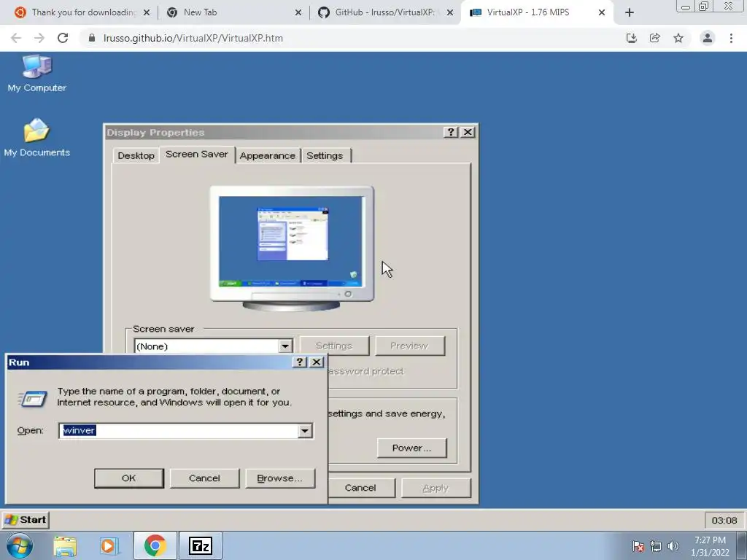Click the XP Start button
The height and width of the screenshot is (560, 747).
tap(26, 519)
